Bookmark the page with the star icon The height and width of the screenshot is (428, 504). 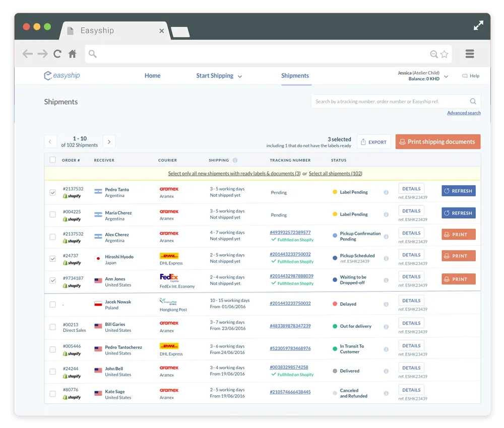pos(444,54)
